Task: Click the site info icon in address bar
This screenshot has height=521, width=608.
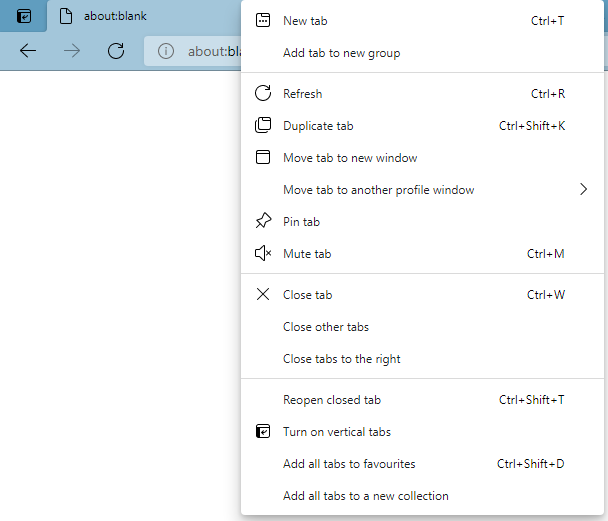Action: tap(166, 51)
